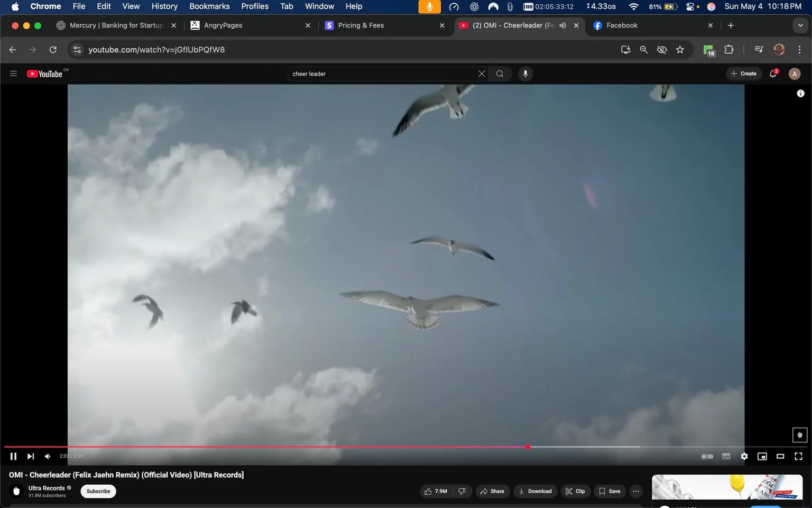Open Wi-Fi status in menu bar

[x=633, y=6]
